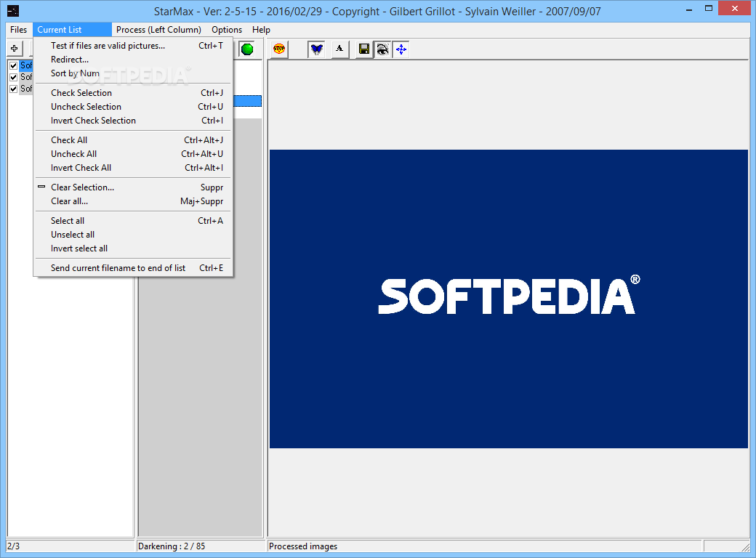Choose Check Selection
The width and height of the screenshot is (756, 558).
[x=133, y=93]
